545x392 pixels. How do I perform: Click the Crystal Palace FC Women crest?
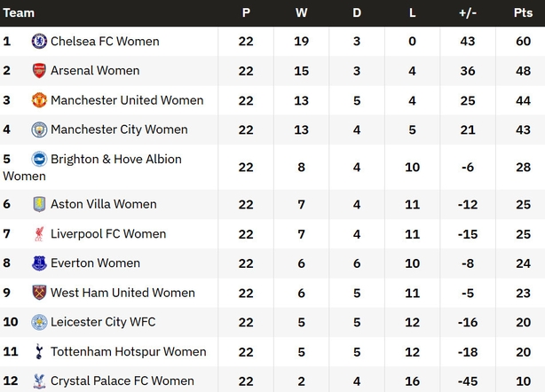coord(39,380)
